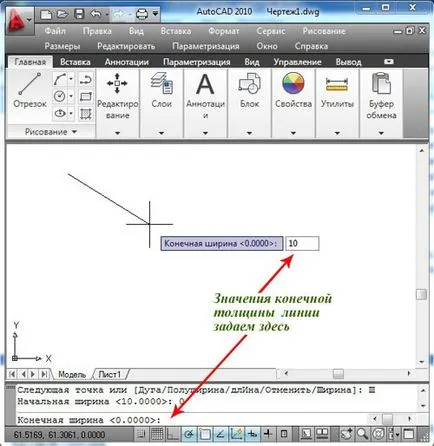The height and width of the screenshot is (446, 434).
Task: Toggle Dynamic UCS in status bar
Action: coord(236,434)
